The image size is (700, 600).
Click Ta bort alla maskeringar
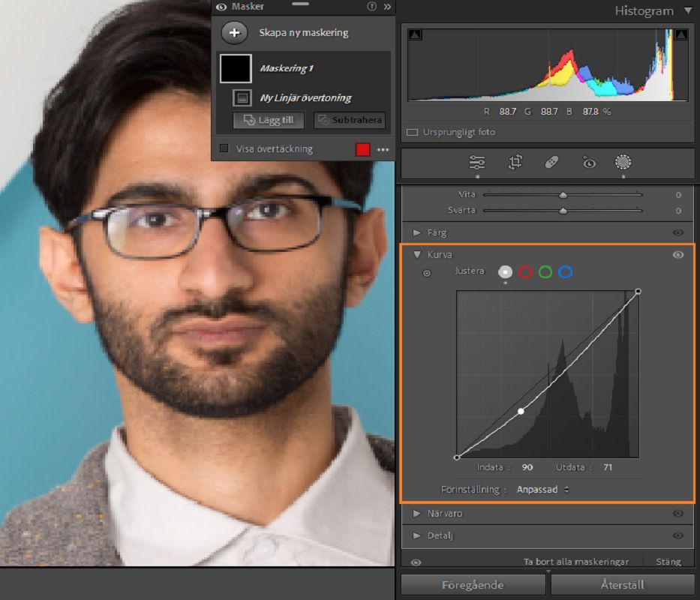point(576,562)
